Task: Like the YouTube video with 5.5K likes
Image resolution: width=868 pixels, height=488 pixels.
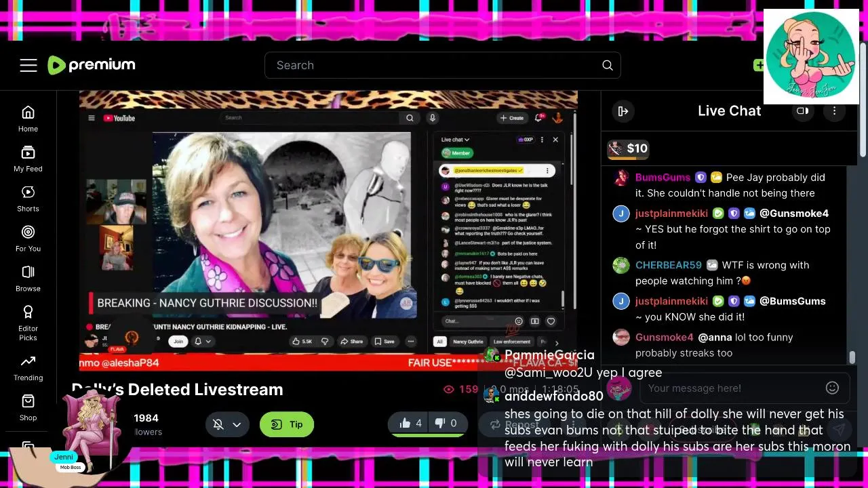Action: point(302,342)
